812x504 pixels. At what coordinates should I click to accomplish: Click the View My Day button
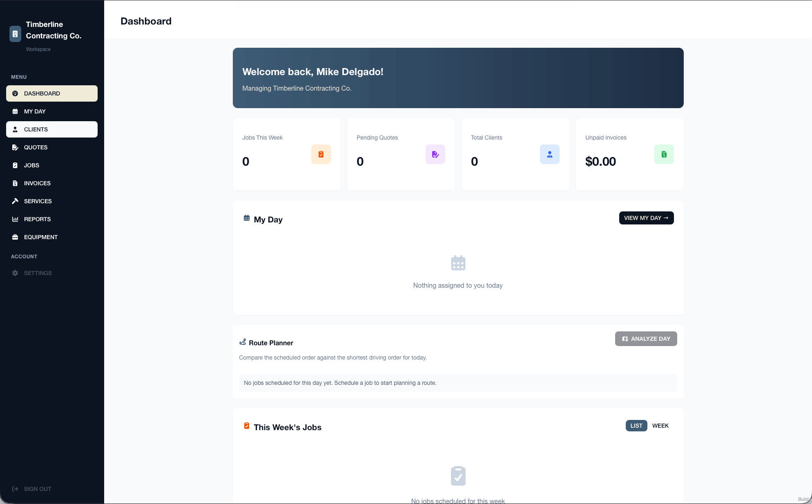pos(647,218)
